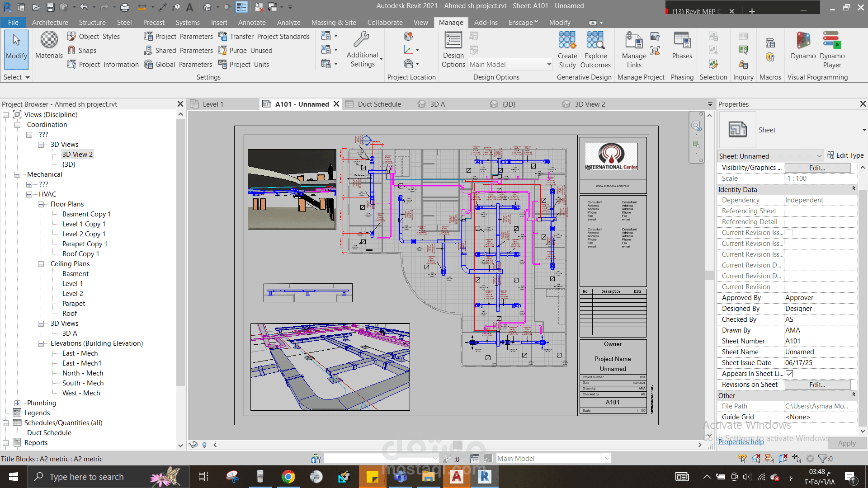This screenshot has height=488, width=868.
Task: Click Save in quick access toolbar
Action: [50, 7]
